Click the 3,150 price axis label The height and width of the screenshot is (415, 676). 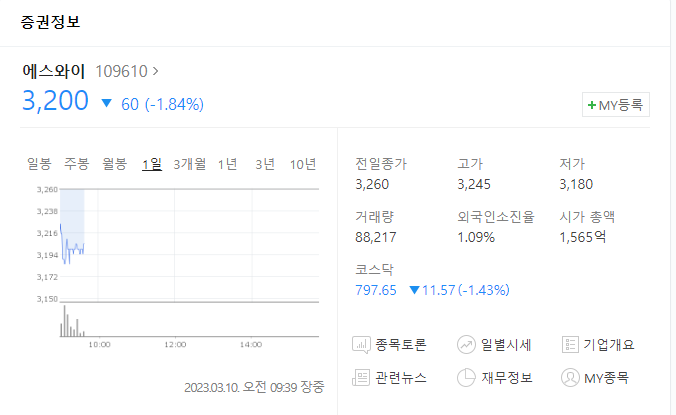[x=47, y=299]
